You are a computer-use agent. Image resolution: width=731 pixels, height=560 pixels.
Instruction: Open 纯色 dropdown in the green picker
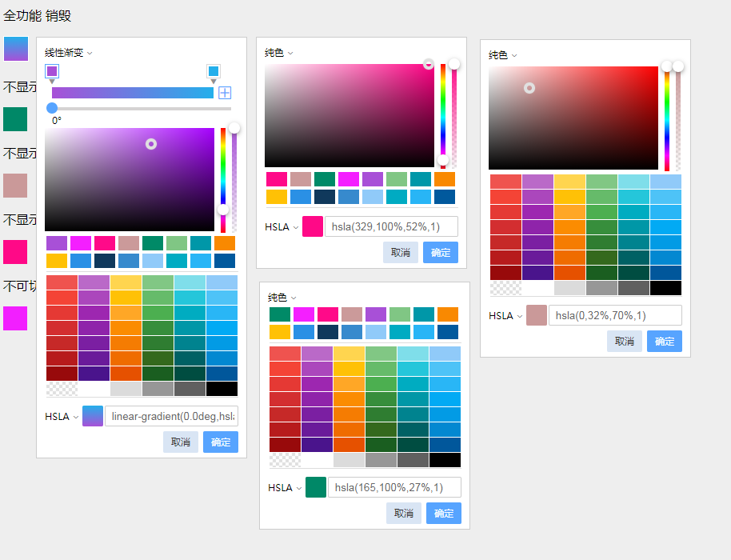[282, 298]
